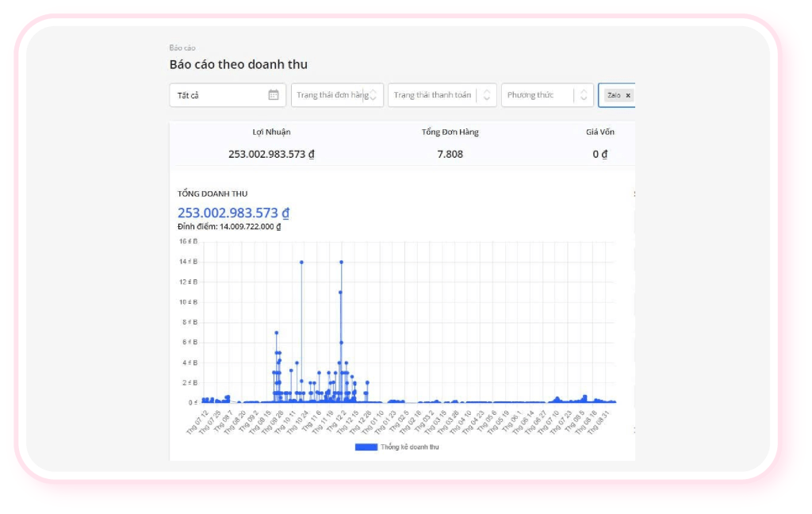This screenshot has width=812, height=514.
Task: Toggle the Thống kê doanh thu legend label
Action: (x=409, y=447)
